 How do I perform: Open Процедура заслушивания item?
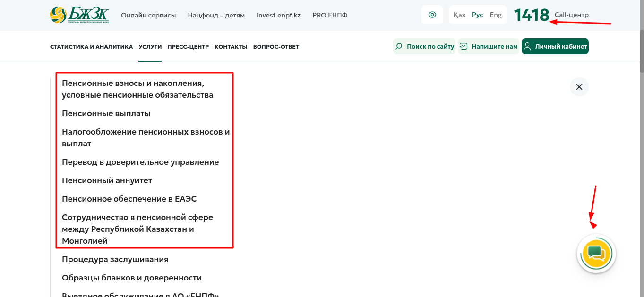[115, 259]
